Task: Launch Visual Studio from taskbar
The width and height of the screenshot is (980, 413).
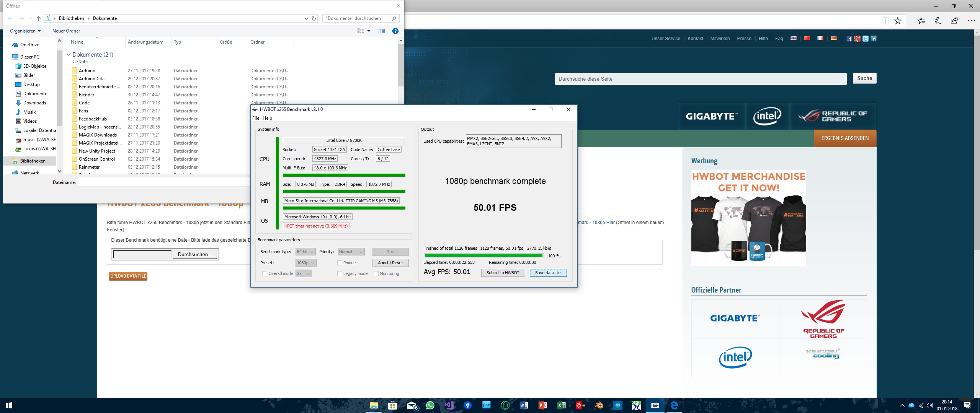Action: pos(449,405)
